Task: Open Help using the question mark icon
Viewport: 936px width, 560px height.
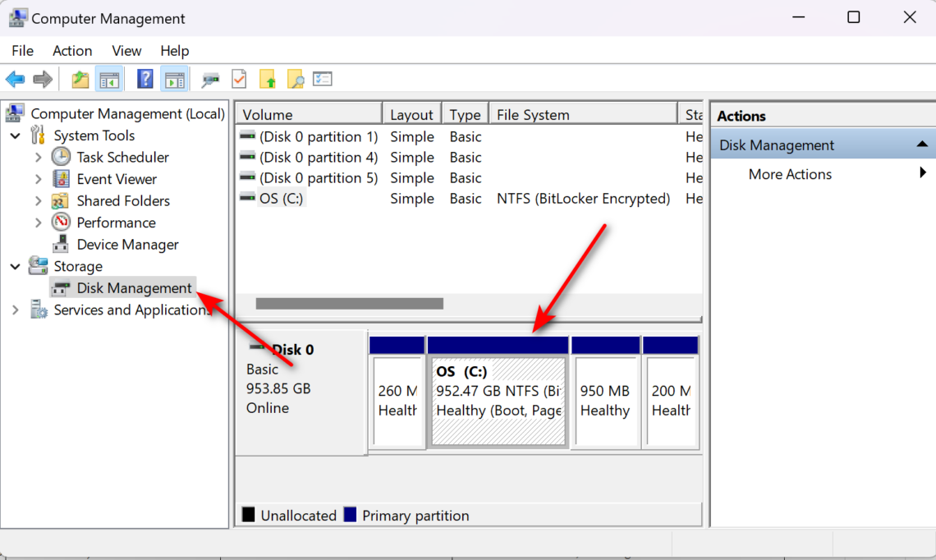Action: tap(145, 79)
